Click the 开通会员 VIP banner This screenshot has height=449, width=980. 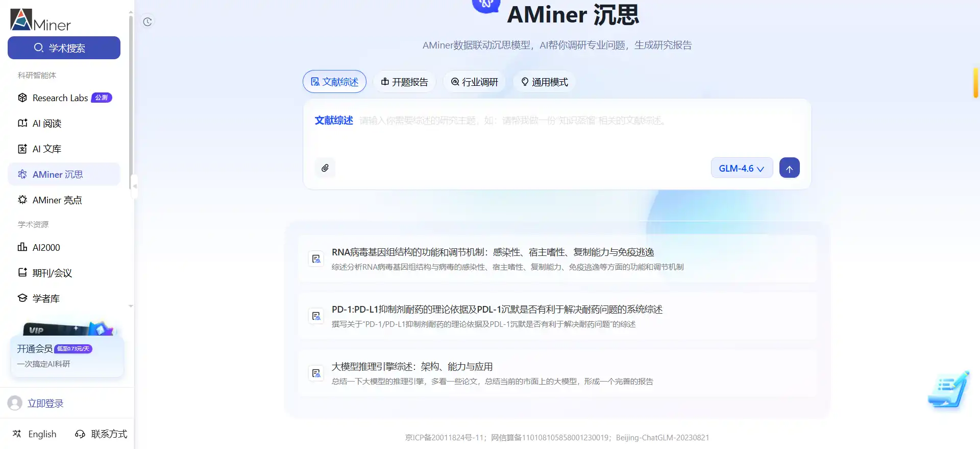coord(67,350)
